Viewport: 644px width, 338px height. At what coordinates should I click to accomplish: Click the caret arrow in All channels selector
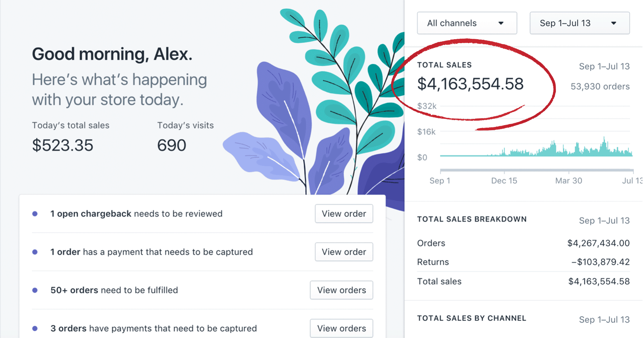501,23
